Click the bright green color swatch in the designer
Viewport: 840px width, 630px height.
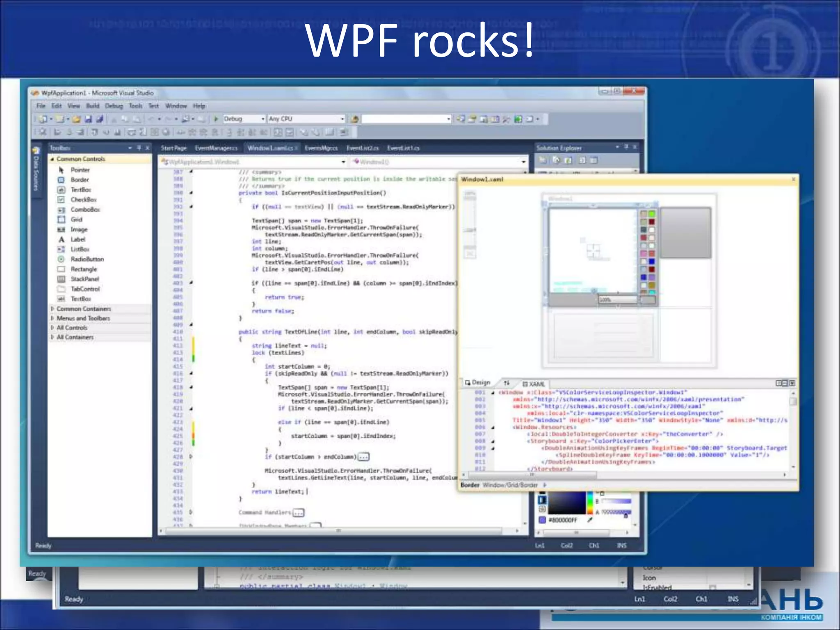click(652, 214)
